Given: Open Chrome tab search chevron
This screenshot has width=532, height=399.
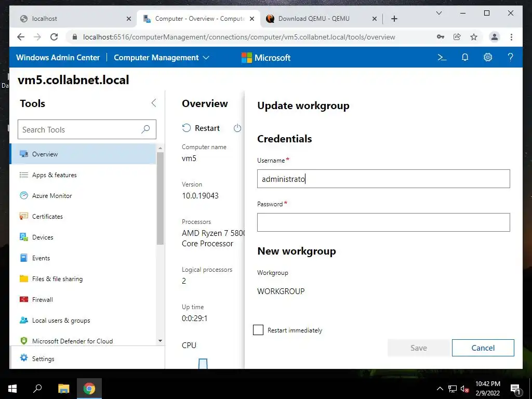Looking at the screenshot, I should [438, 13].
